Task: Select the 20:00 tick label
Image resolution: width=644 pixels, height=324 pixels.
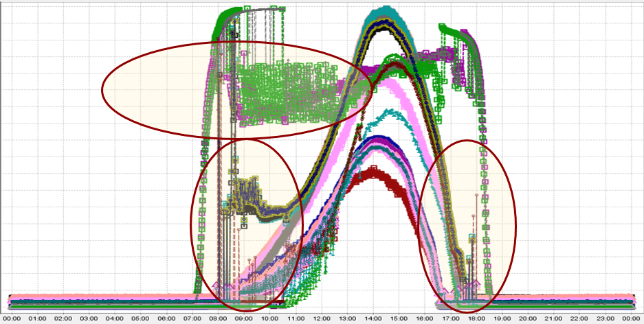Action: pos(529,319)
